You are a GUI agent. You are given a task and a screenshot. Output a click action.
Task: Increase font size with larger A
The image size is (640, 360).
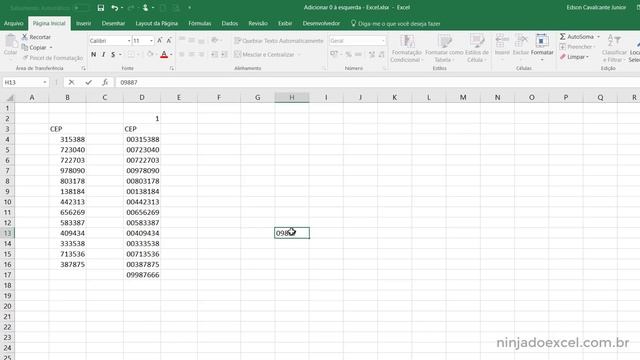point(160,40)
